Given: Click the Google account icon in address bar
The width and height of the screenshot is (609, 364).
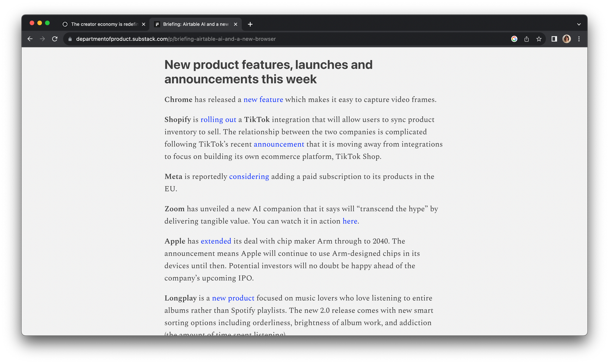Looking at the screenshot, I should [514, 39].
